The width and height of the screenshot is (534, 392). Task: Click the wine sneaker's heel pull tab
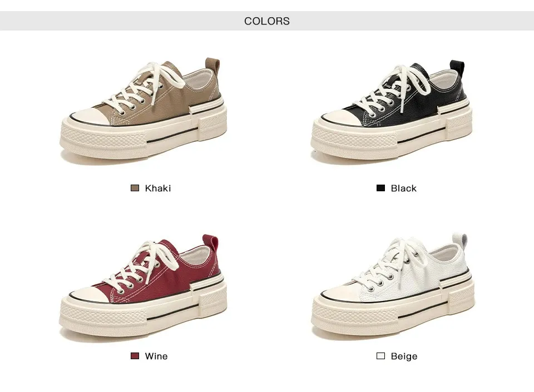point(210,244)
